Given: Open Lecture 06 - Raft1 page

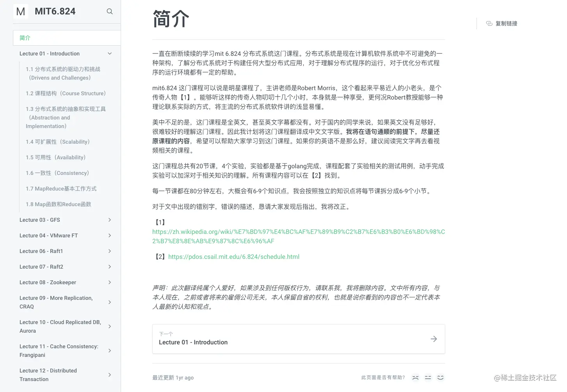Looking at the screenshot, I should coord(41,251).
